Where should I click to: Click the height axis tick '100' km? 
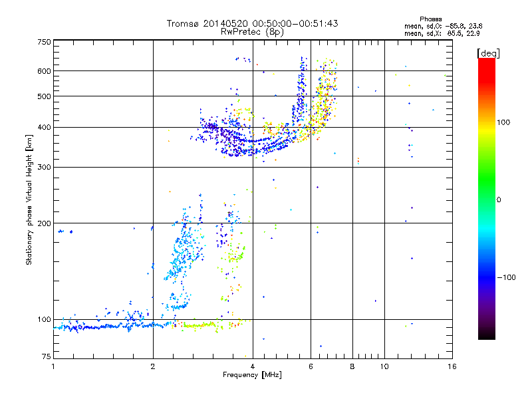coord(44,320)
